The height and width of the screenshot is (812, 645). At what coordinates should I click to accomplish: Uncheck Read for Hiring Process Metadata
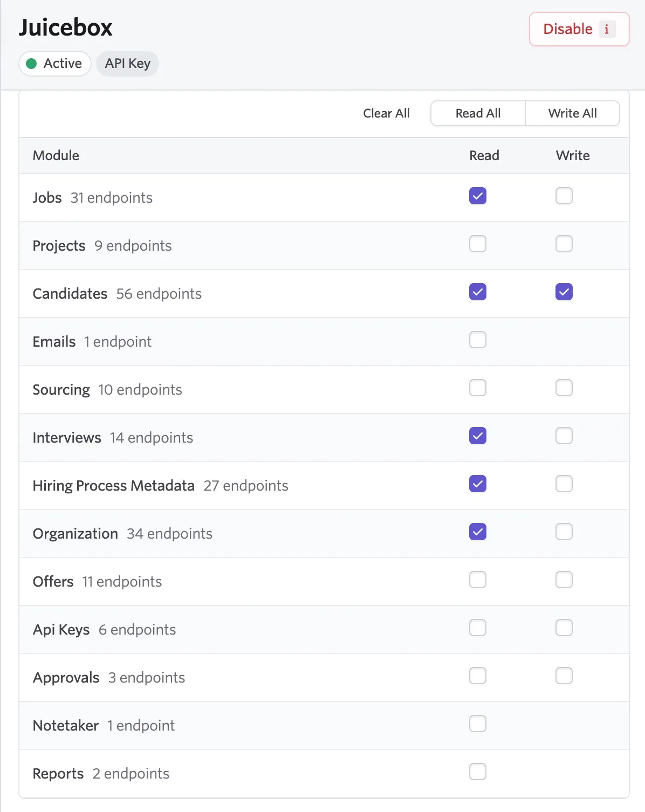pos(478,484)
